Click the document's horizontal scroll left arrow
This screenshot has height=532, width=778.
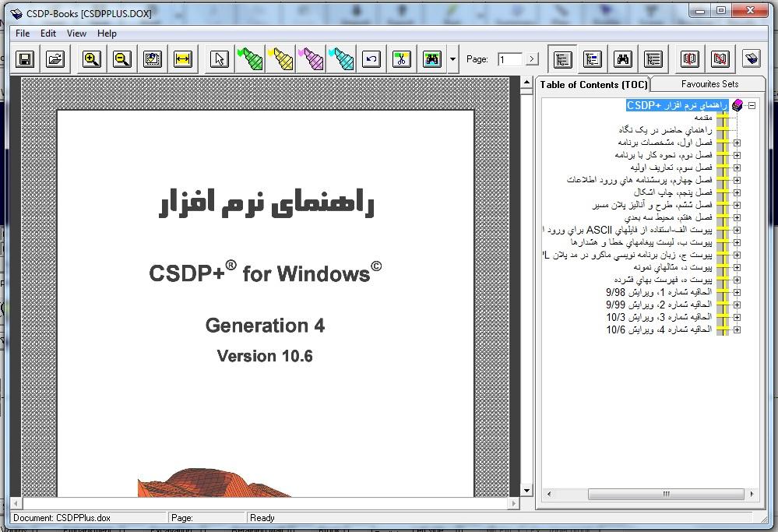[16, 503]
